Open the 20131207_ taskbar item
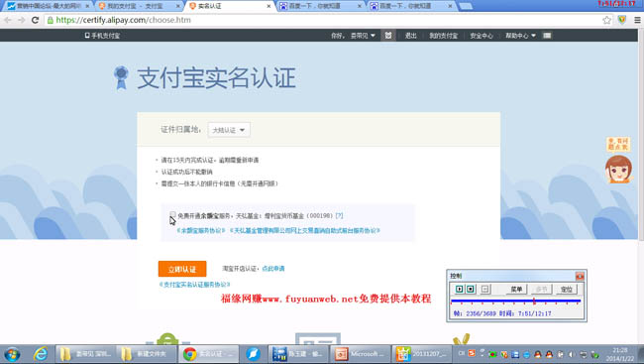The width and height of the screenshot is (644, 364). pyautogui.click(x=421, y=354)
